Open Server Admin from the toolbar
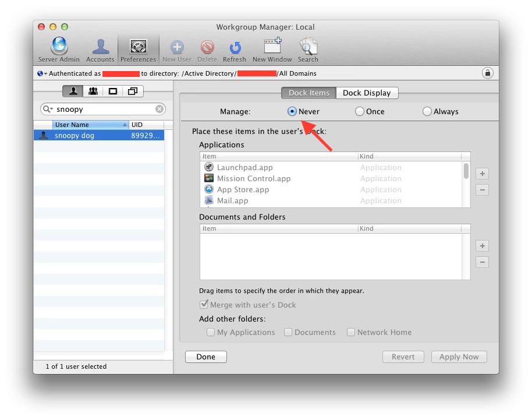The height and width of the screenshot is (420, 532). [x=59, y=50]
